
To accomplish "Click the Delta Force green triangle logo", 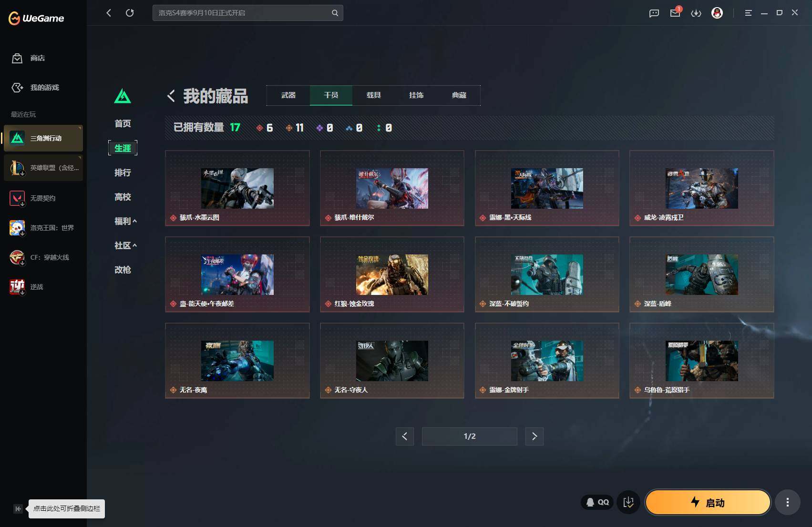I will pyautogui.click(x=123, y=96).
